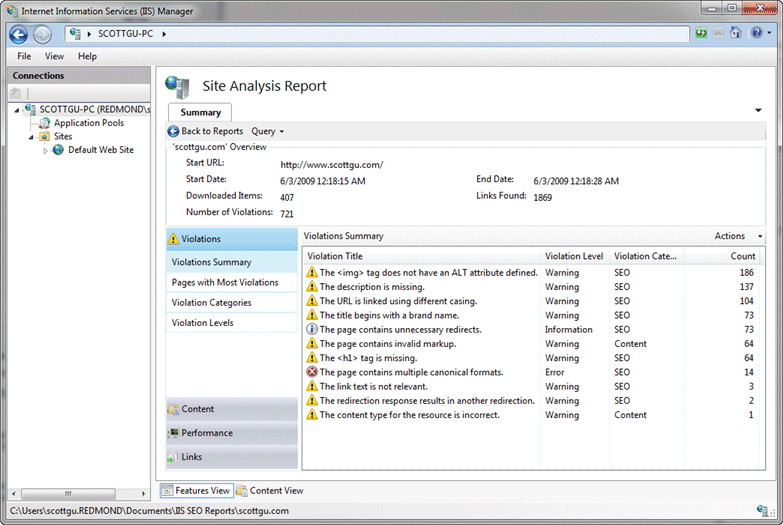Select 'The <h1> tag is missing.' row
The height and width of the screenshot is (525, 783).
tap(531, 358)
